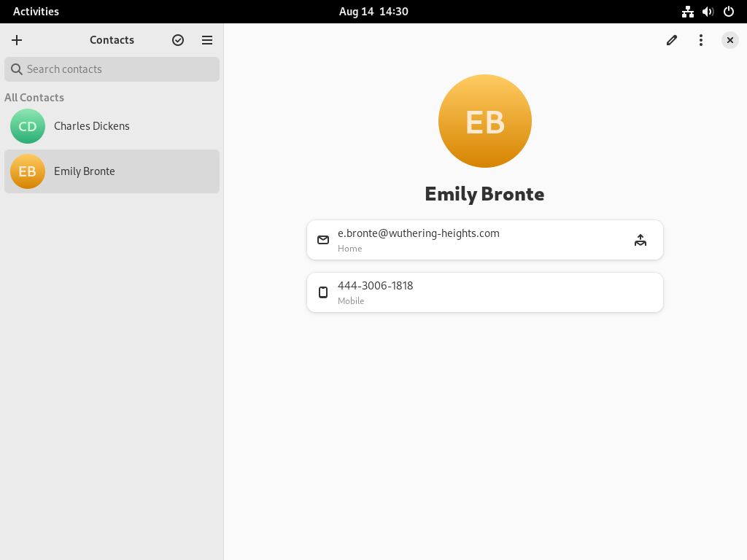
Task: Select Charles Dickens contact
Action: [x=112, y=126]
